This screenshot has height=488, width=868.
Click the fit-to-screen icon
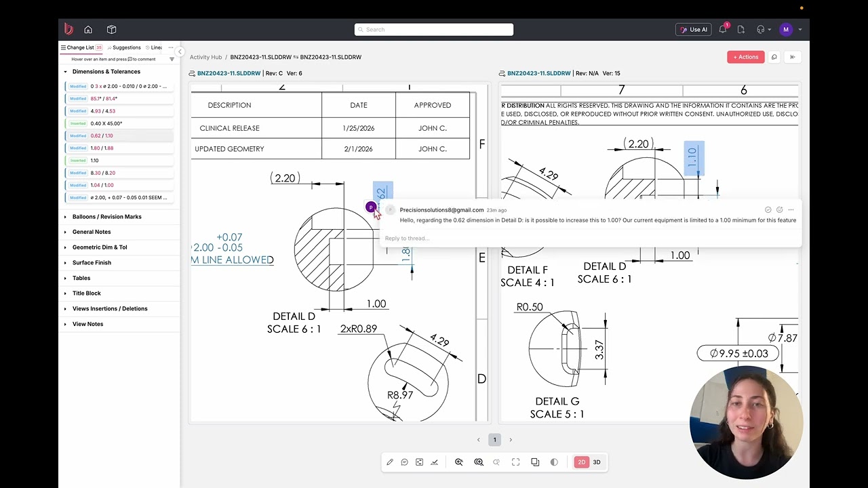click(516, 462)
